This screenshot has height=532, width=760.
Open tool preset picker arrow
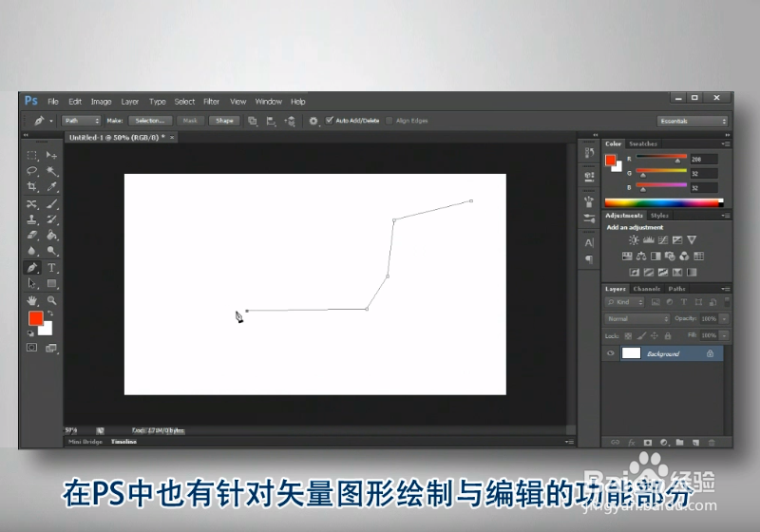coord(51,121)
